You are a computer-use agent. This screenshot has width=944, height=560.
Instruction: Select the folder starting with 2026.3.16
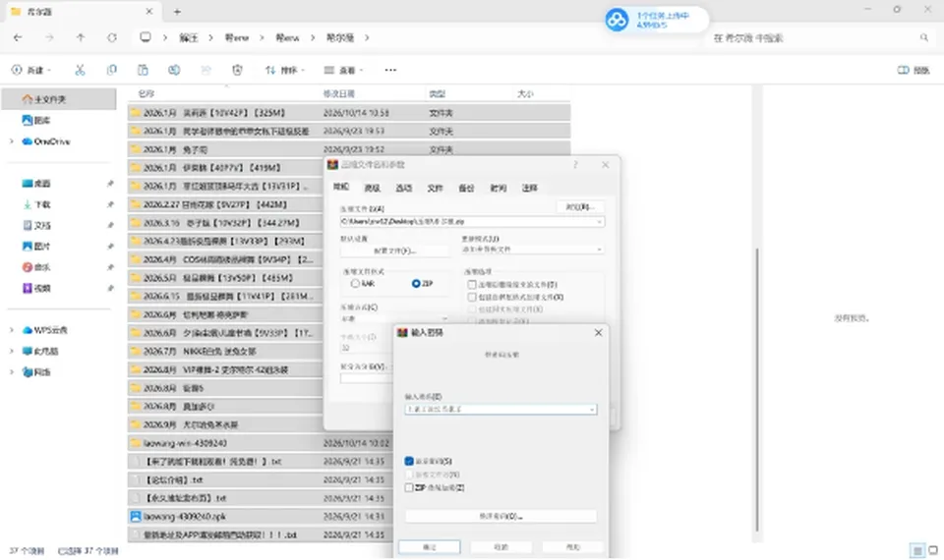(225, 223)
